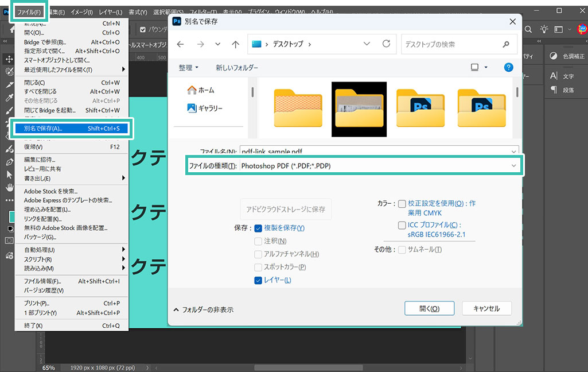The height and width of the screenshot is (372, 588).
Task: Choose 終了 to quit Photoshop
Action: [x=71, y=325]
